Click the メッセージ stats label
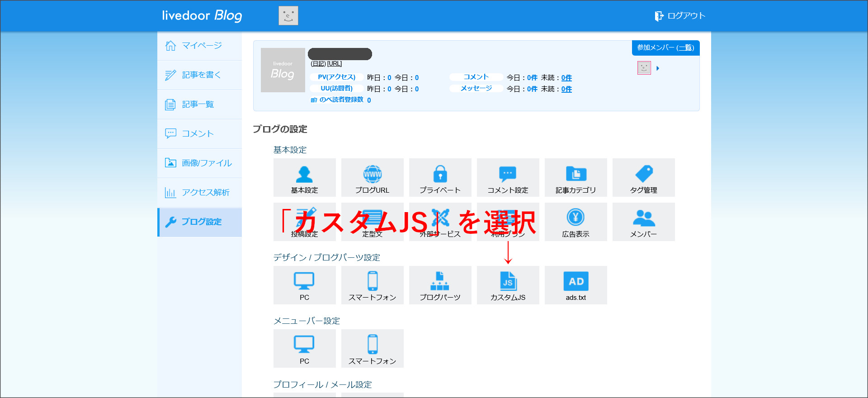Image resolution: width=868 pixels, height=398 pixels. coord(476,89)
